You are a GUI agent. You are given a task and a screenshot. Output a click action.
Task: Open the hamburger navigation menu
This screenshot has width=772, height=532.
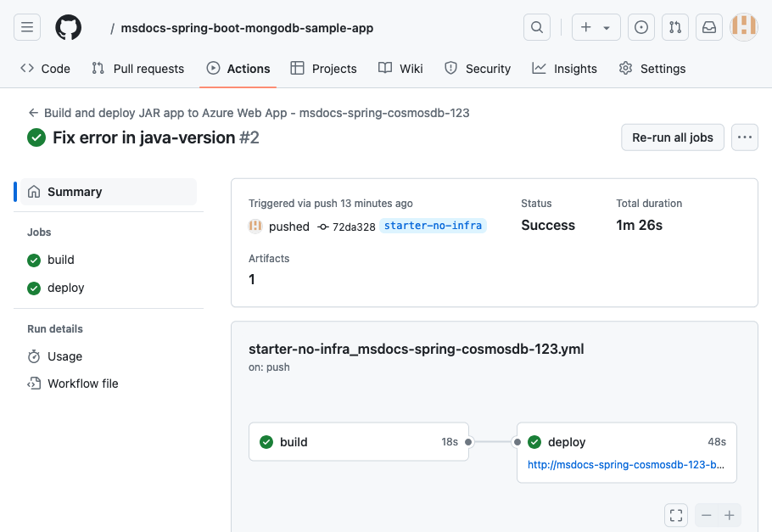pos(26,26)
